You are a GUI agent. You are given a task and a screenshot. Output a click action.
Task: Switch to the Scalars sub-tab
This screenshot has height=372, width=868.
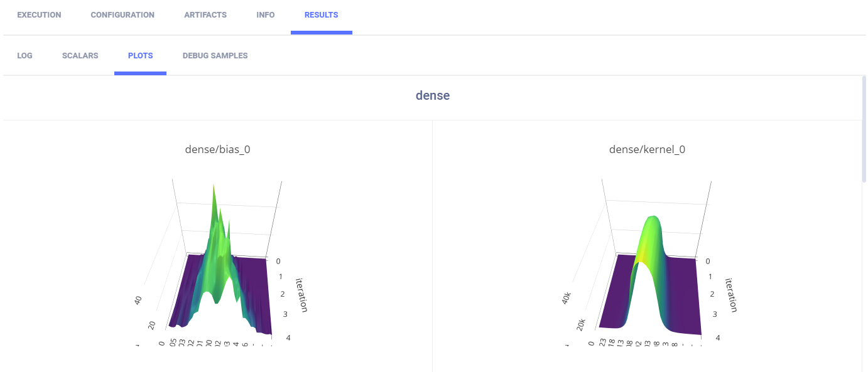80,56
